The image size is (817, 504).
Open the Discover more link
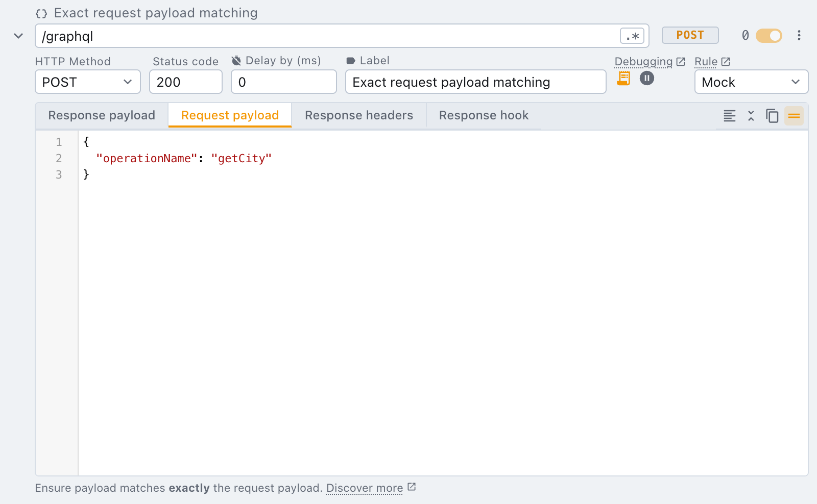tap(371, 488)
